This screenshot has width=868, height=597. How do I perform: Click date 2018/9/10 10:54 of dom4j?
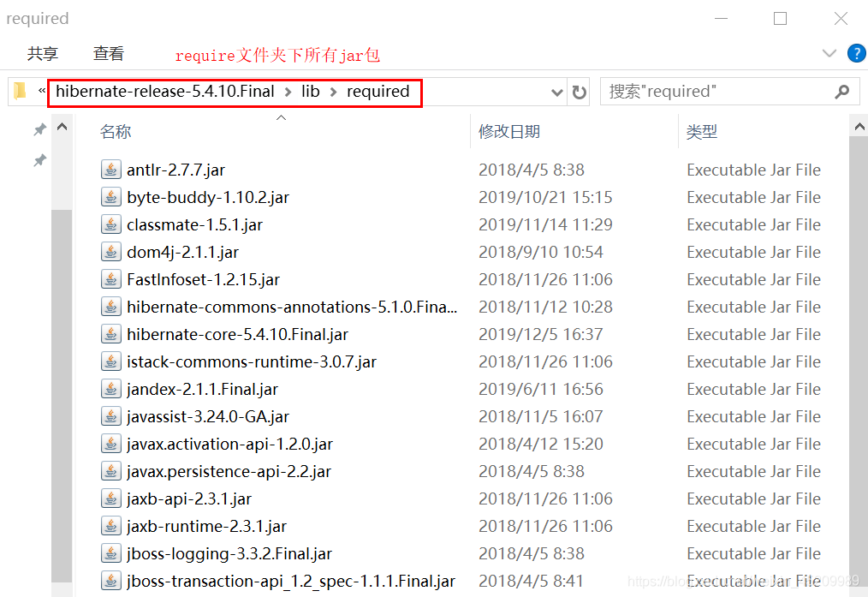[541, 252]
